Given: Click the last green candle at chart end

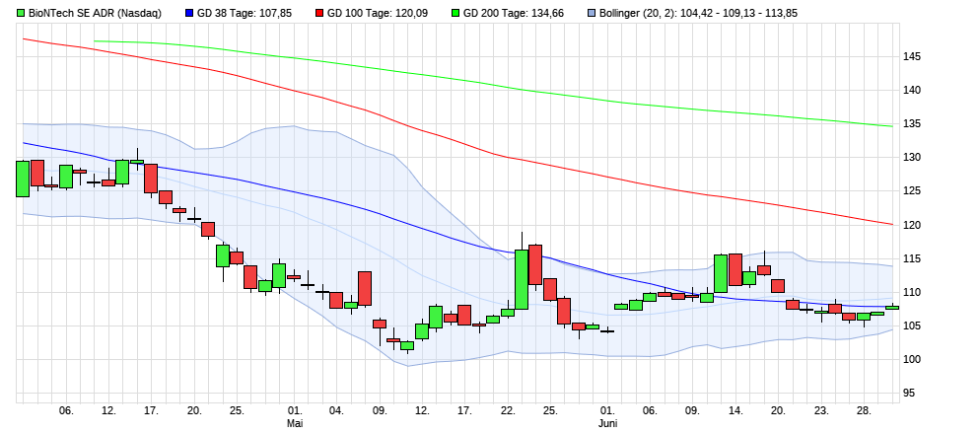Looking at the screenshot, I should pos(892,307).
